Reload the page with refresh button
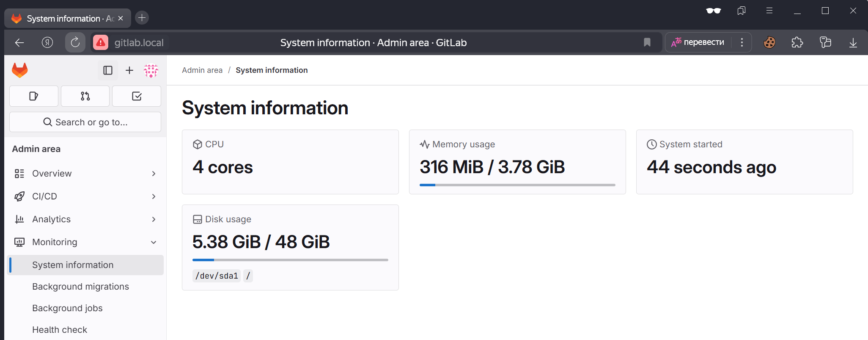 (75, 42)
